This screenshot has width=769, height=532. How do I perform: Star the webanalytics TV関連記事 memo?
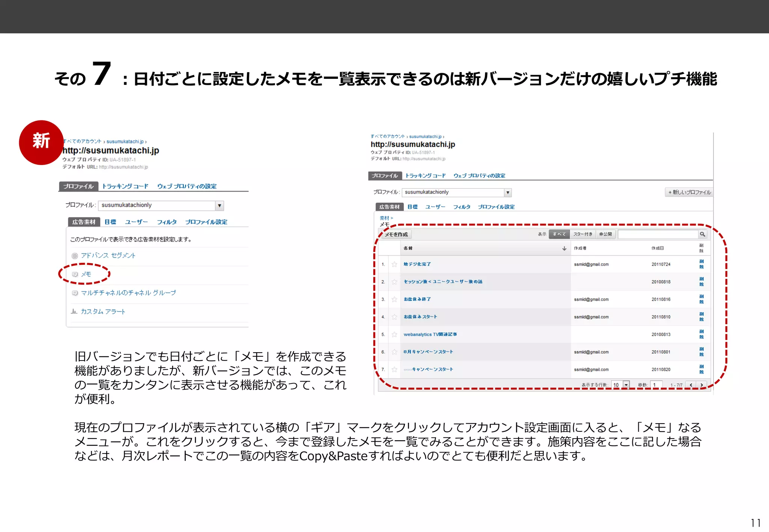(394, 334)
